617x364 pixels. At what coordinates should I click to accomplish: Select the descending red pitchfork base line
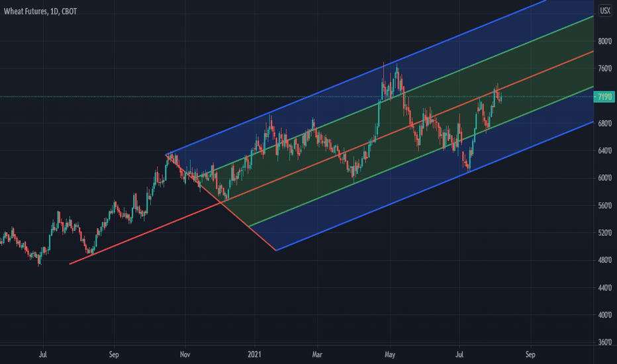pyautogui.click(x=220, y=203)
